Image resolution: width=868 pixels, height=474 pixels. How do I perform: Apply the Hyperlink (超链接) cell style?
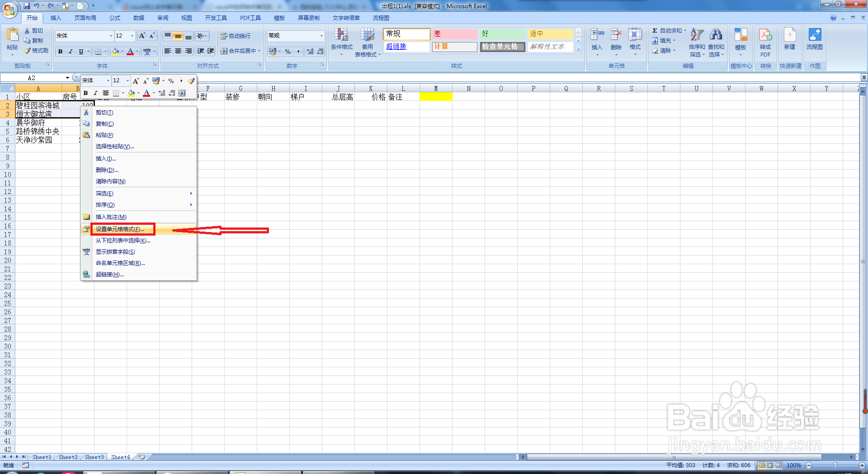[407, 47]
